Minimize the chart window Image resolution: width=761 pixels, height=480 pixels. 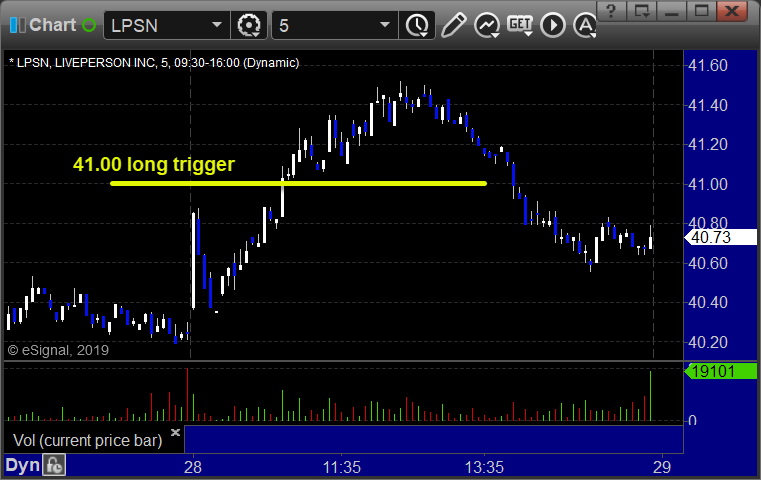coord(672,11)
